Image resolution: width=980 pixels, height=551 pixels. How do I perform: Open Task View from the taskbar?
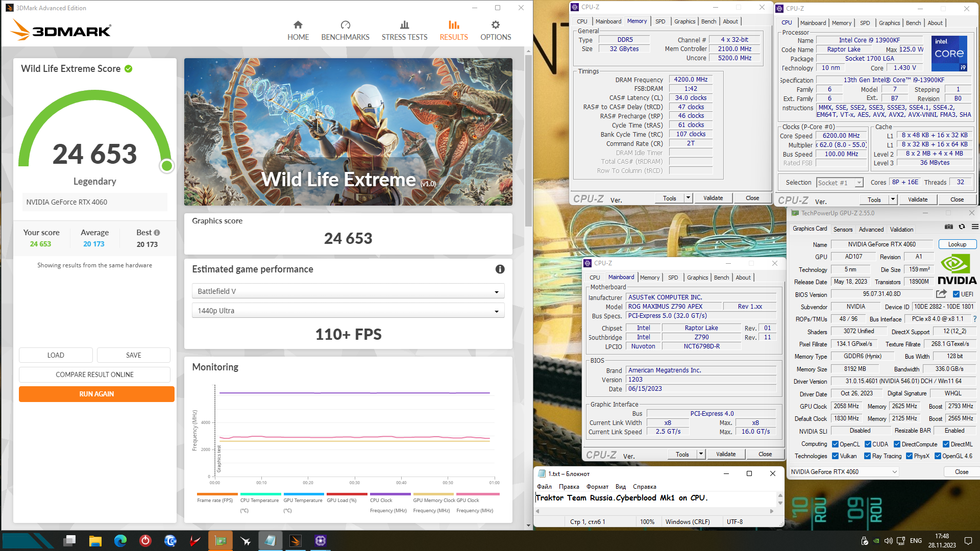pos(70,540)
